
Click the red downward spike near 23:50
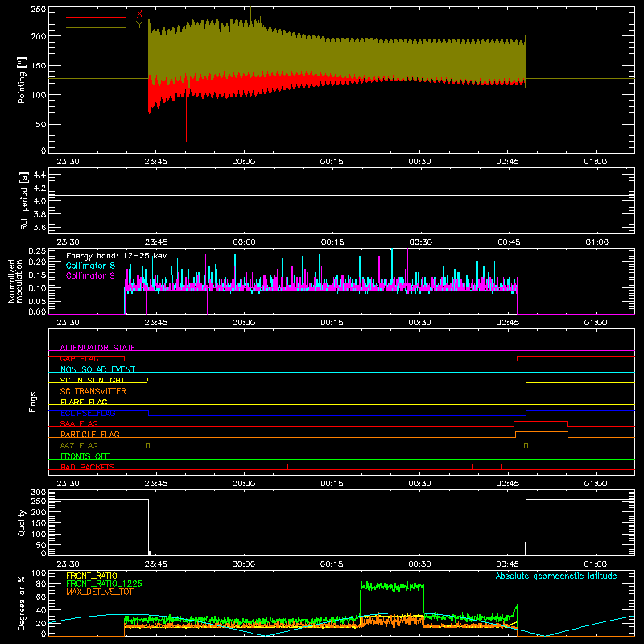[187, 115]
